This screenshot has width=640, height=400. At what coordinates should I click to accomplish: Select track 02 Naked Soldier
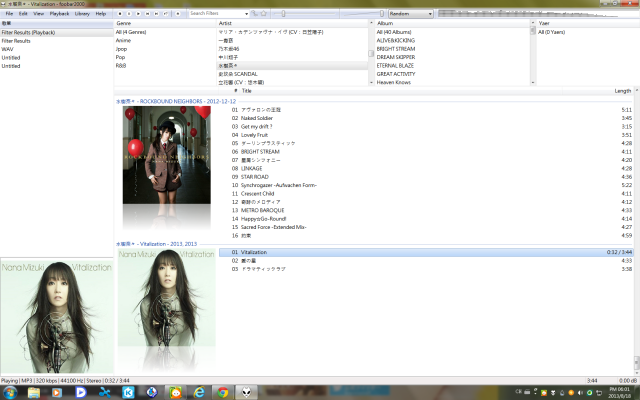426,118
